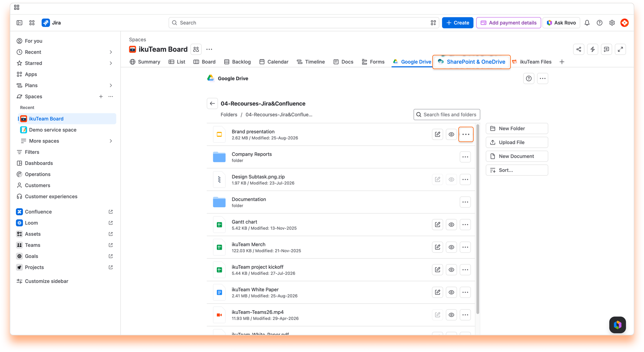Open the settings gear icon
The height and width of the screenshot is (352, 644).
tap(612, 23)
